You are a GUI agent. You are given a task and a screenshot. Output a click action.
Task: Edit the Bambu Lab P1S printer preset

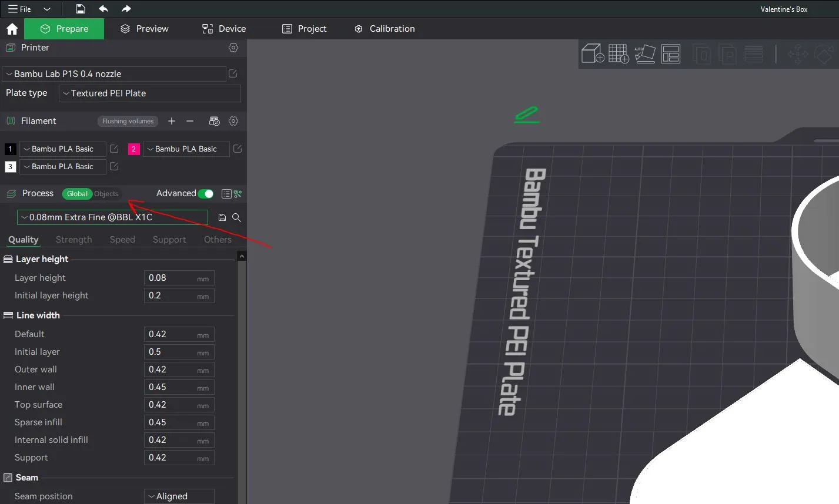pos(233,73)
